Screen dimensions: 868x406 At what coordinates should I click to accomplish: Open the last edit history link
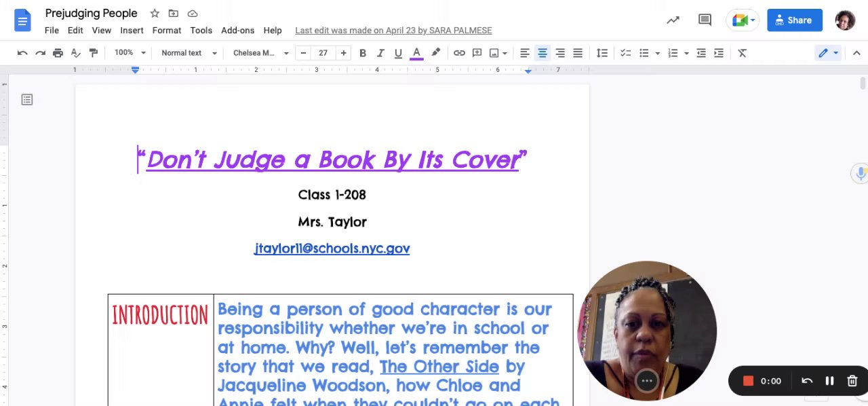click(393, 31)
